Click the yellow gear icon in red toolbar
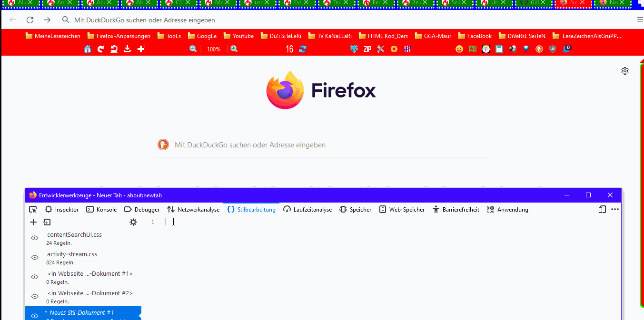 click(x=394, y=49)
